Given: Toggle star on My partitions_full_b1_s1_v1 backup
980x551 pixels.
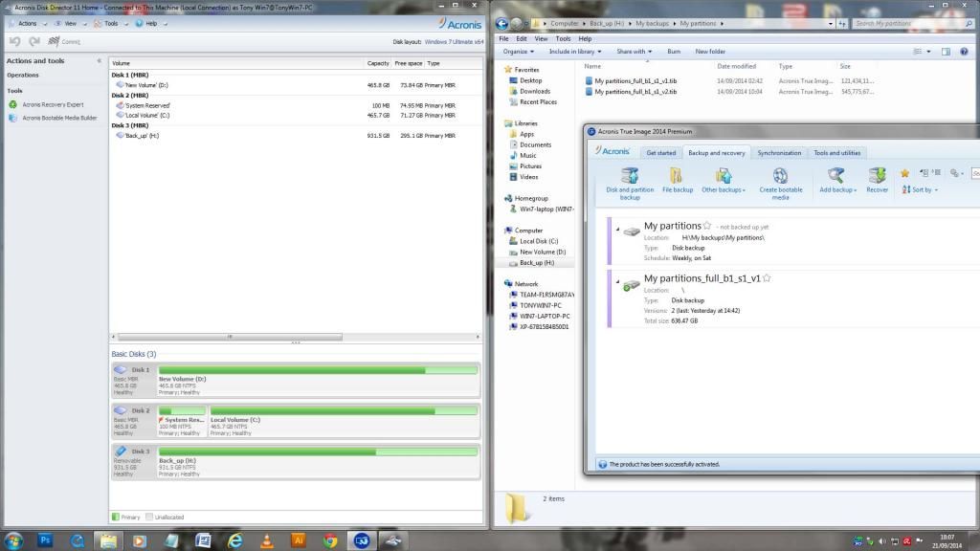Looking at the screenshot, I should coord(767,278).
